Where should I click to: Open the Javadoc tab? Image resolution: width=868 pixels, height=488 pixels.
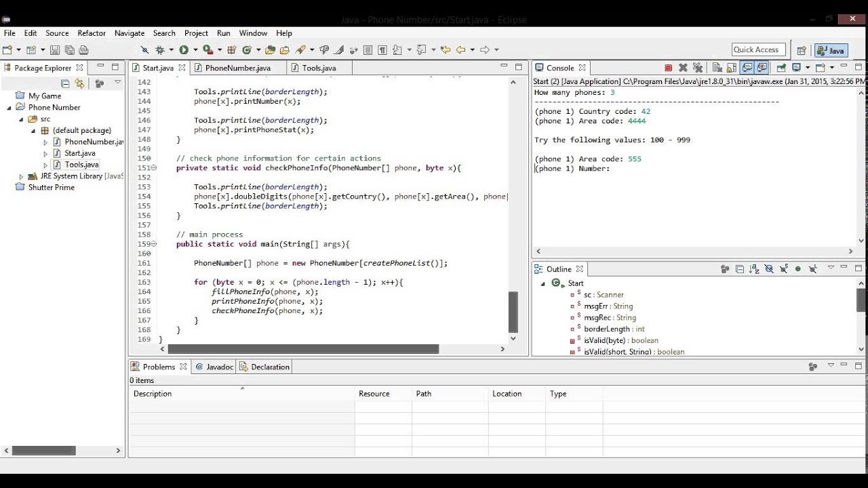214,367
